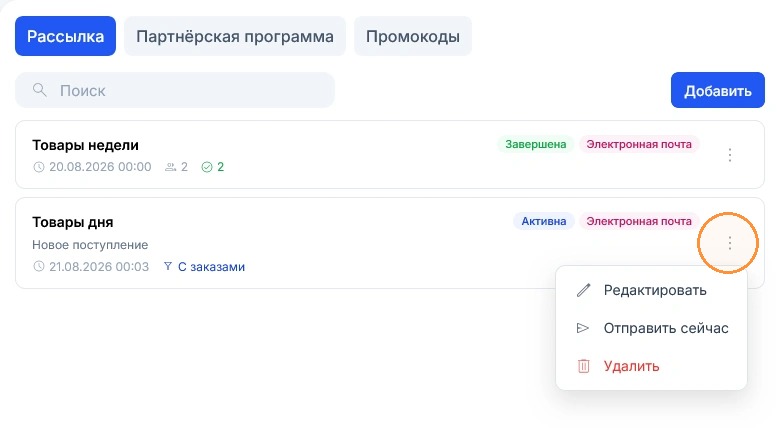The height and width of the screenshot is (434, 777).
Task: Open the Промокоды tab
Action: tap(413, 36)
